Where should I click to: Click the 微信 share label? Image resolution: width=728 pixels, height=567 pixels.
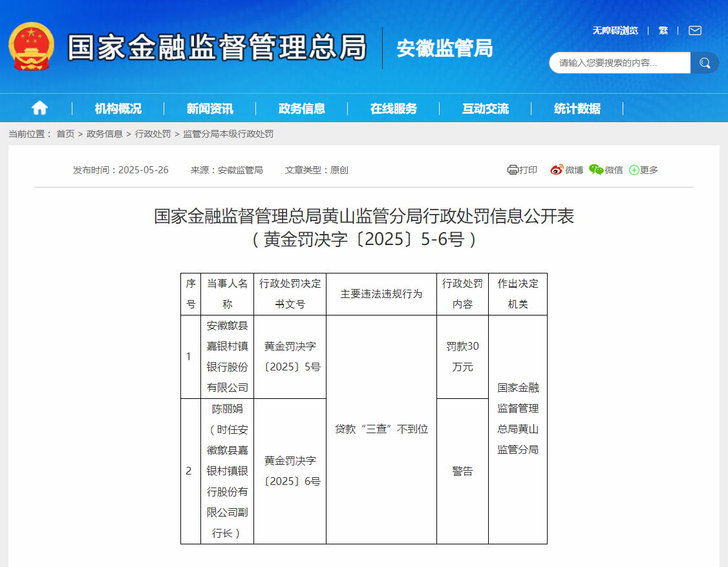[614, 170]
